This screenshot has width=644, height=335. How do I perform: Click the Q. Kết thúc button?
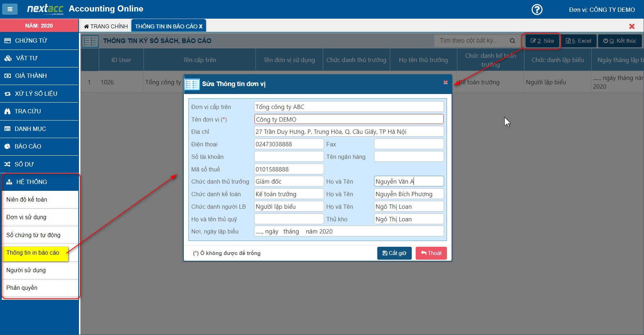coord(620,41)
